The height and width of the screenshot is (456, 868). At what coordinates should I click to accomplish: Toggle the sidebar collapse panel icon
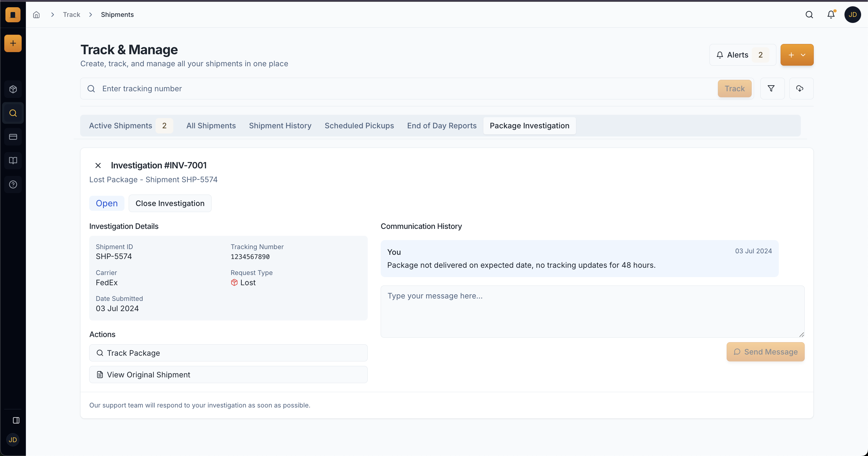tap(16, 420)
